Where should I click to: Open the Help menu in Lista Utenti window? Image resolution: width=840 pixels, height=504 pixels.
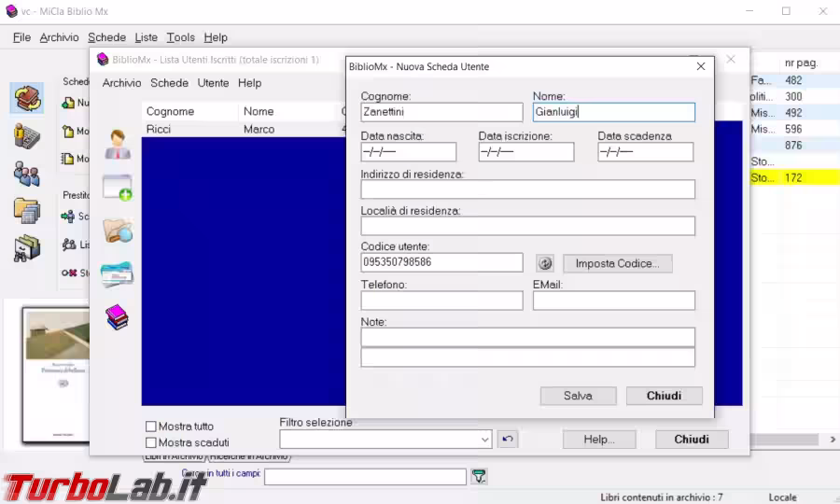pyautogui.click(x=249, y=83)
